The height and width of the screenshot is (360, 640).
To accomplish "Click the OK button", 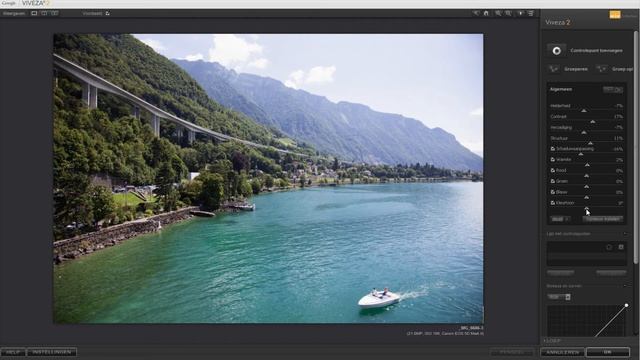I will [608, 352].
